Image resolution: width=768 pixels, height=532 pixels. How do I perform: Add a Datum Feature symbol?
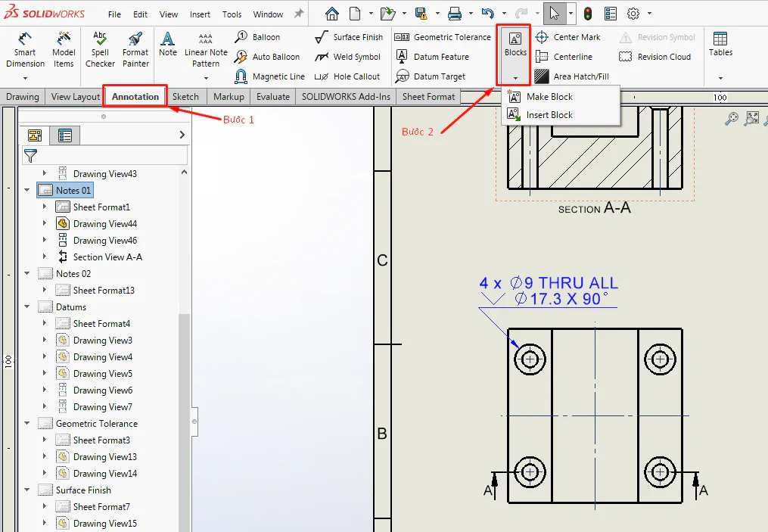(432, 57)
